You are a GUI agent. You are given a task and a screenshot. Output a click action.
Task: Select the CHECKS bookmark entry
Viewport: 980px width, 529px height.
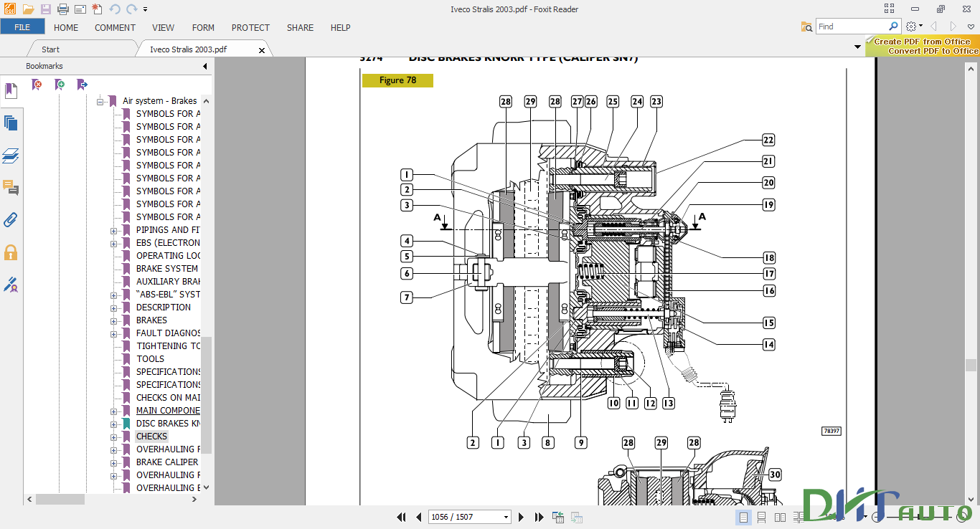(151, 437)
